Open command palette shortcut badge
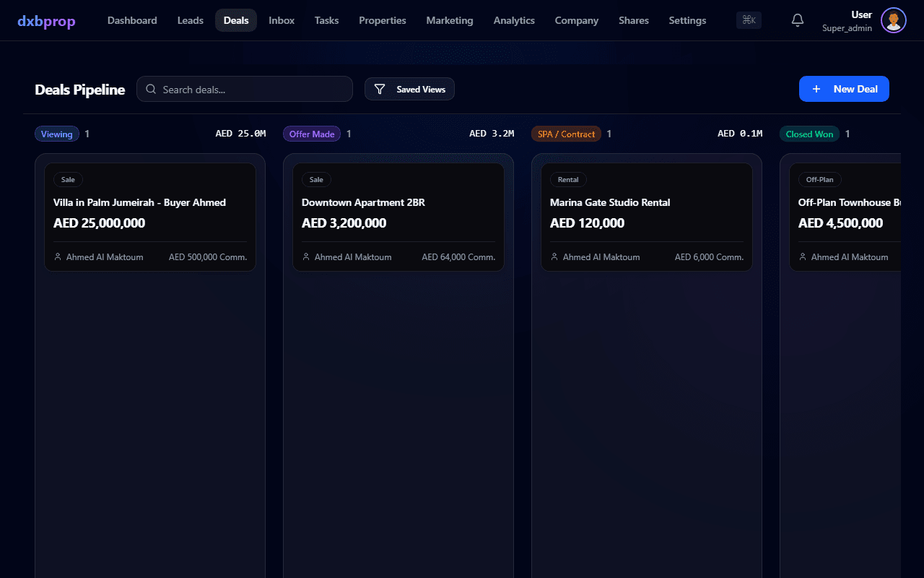 [x=749, y=20]
